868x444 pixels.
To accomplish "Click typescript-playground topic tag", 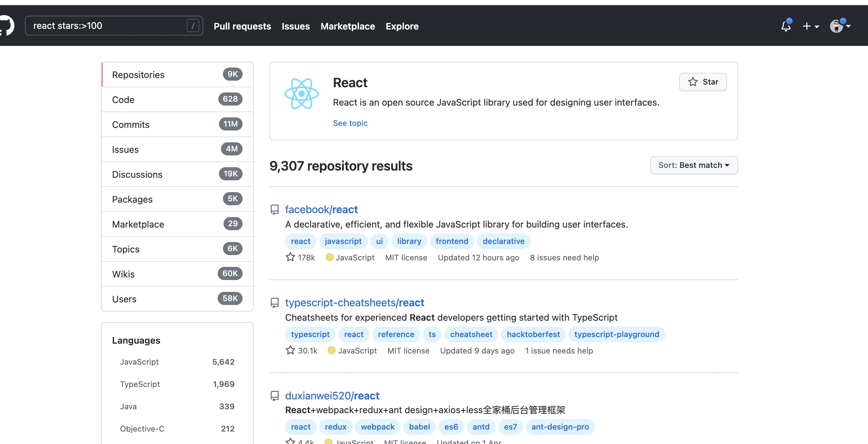I will tap(617, 334).
